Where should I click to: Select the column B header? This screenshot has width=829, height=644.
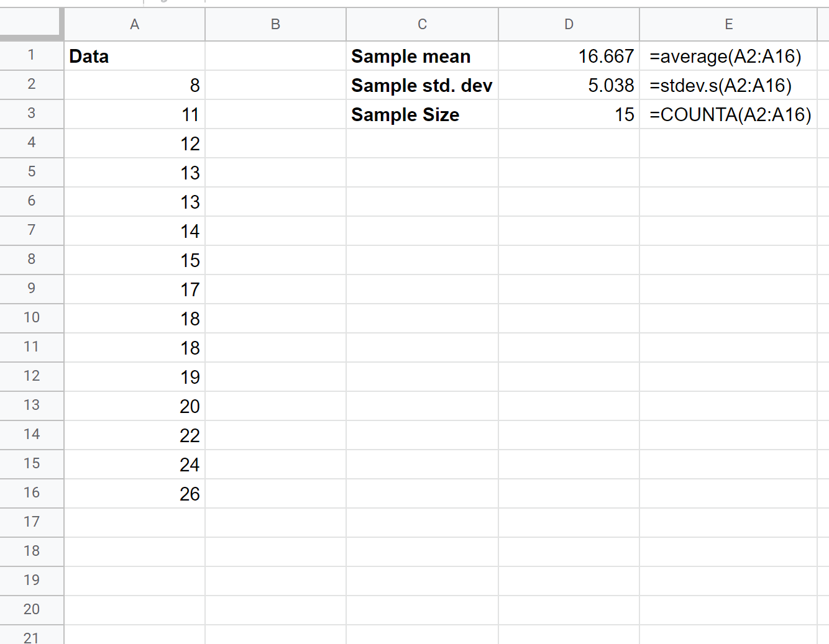275,24
